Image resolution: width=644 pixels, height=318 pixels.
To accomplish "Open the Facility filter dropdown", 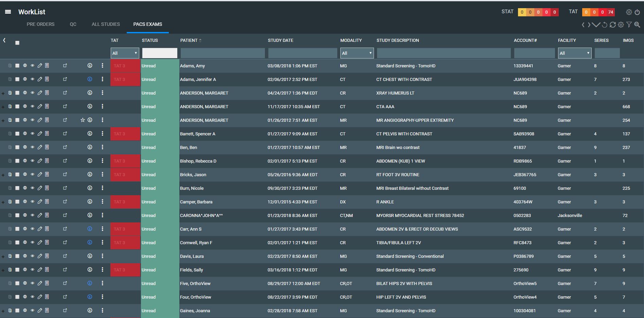I will [x=575, y=53].
